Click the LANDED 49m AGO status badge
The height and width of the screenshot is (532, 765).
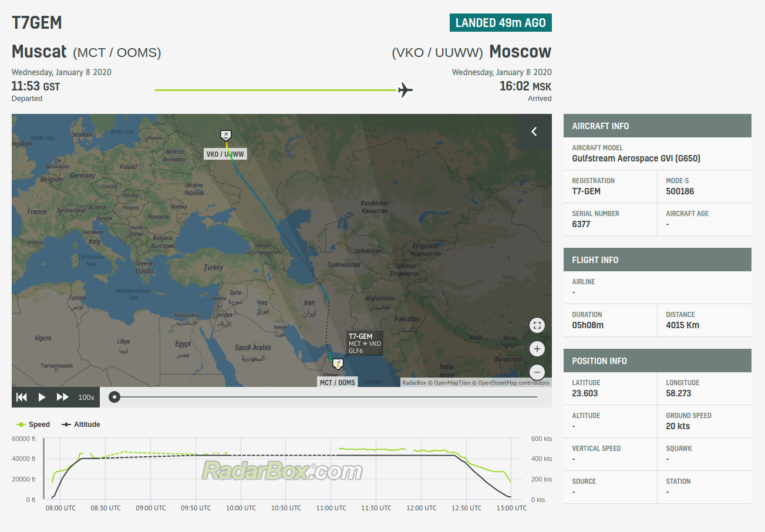coord(501,23)
